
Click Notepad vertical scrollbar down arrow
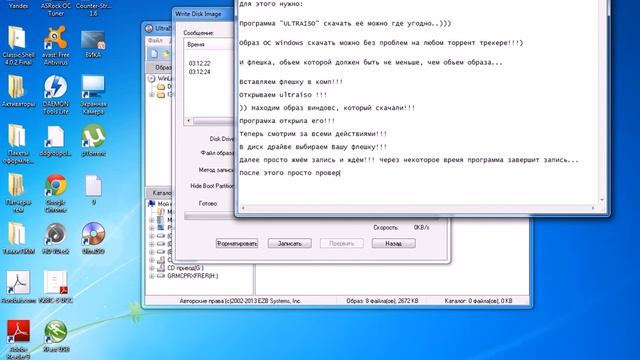click(x=602, y=200)
